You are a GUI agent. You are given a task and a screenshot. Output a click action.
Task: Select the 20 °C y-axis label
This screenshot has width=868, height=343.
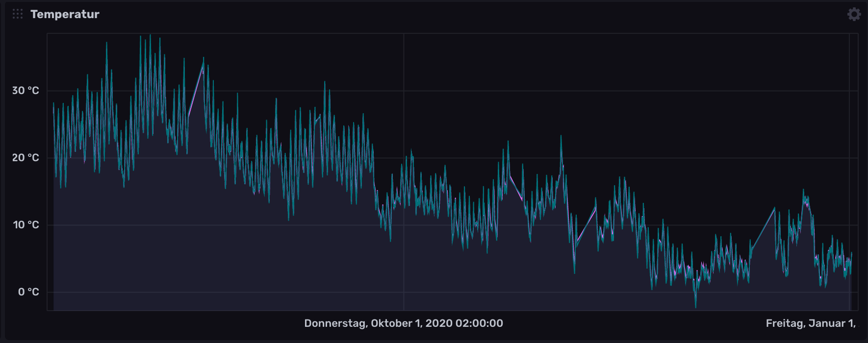pyautogui.click(x=26, y=158)
